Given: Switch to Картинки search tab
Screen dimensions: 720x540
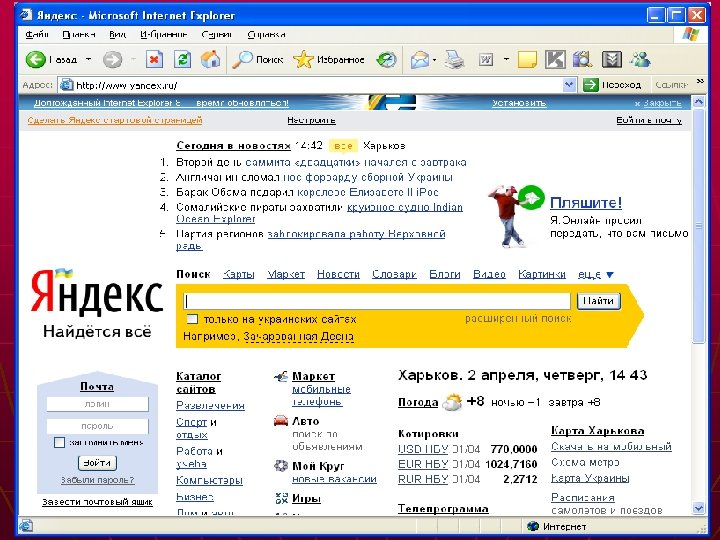Looking at the screenshot, I should coord(542,274).
